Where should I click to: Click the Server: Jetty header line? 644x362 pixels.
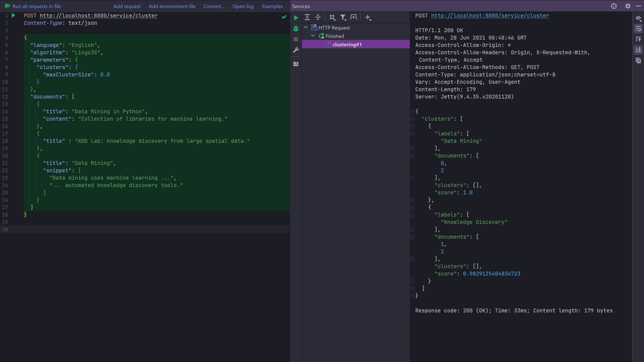tap(464, 97)
